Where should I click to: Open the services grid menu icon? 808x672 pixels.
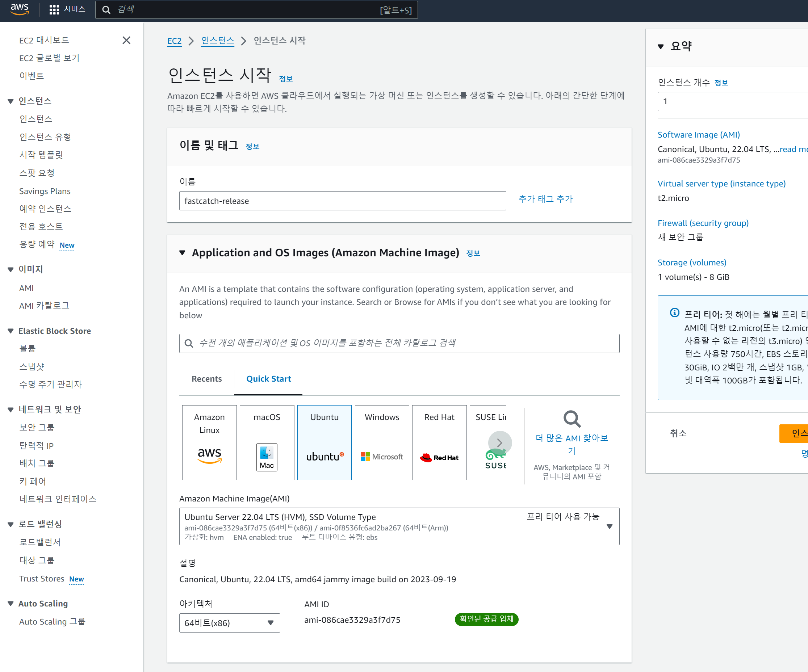(x=54, y=10)
